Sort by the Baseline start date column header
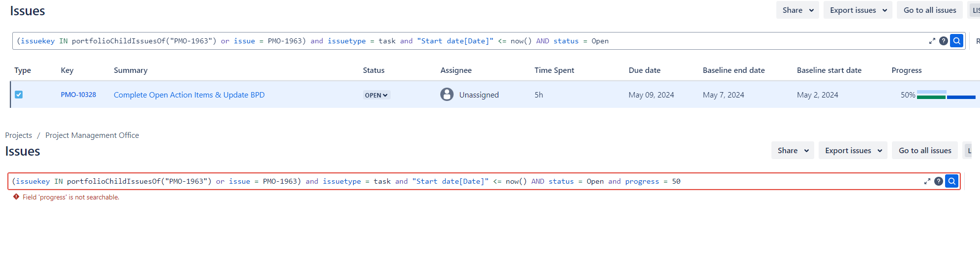This screenshot has width=980, height=262. coord(829,70)
